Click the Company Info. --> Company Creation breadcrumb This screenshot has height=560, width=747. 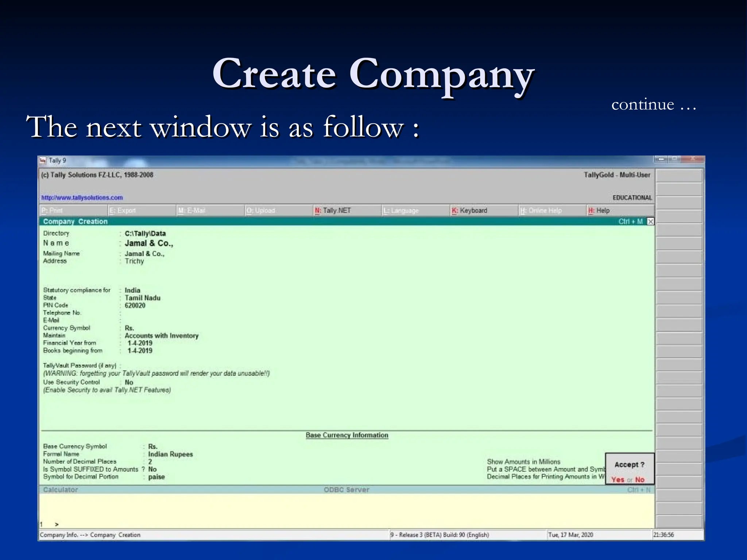tap(90, 535)
